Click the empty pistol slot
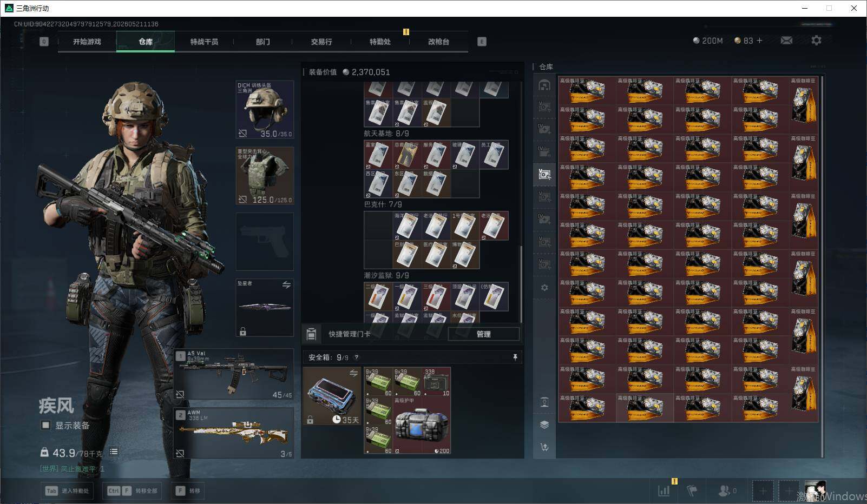Viewport: 867px width, 504px height. [265, 242]
